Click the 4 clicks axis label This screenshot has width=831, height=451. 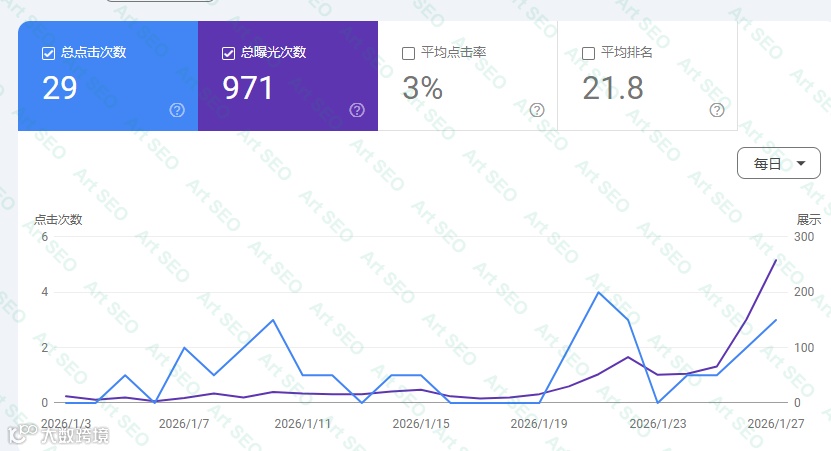[45, 292]
